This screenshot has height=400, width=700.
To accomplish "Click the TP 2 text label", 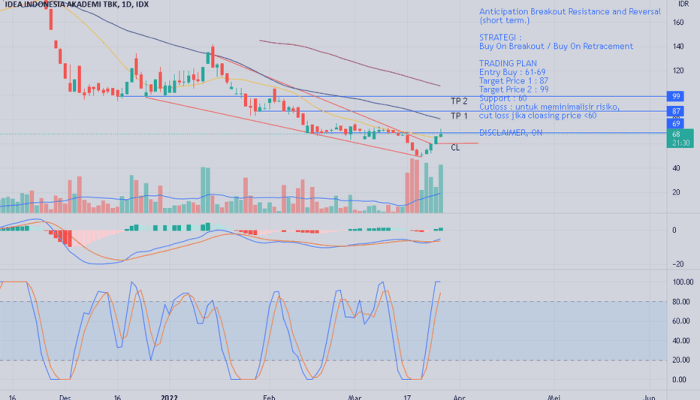I will [459, 101].
